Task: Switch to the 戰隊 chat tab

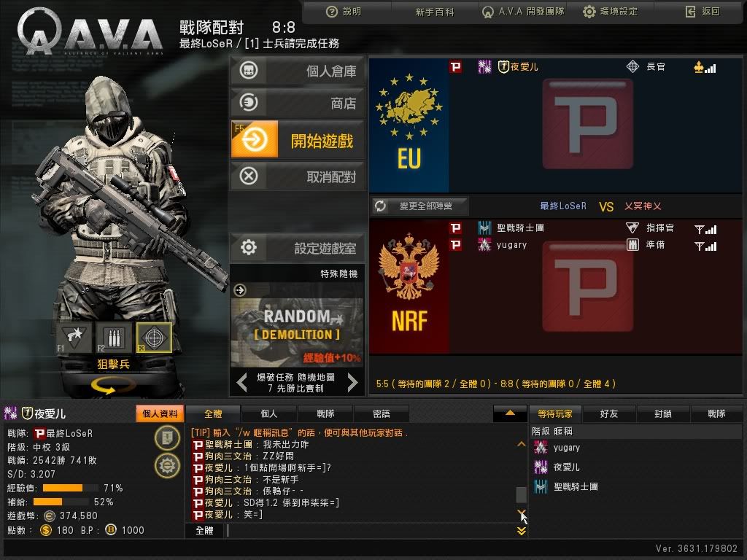Action: coord(325,414)
